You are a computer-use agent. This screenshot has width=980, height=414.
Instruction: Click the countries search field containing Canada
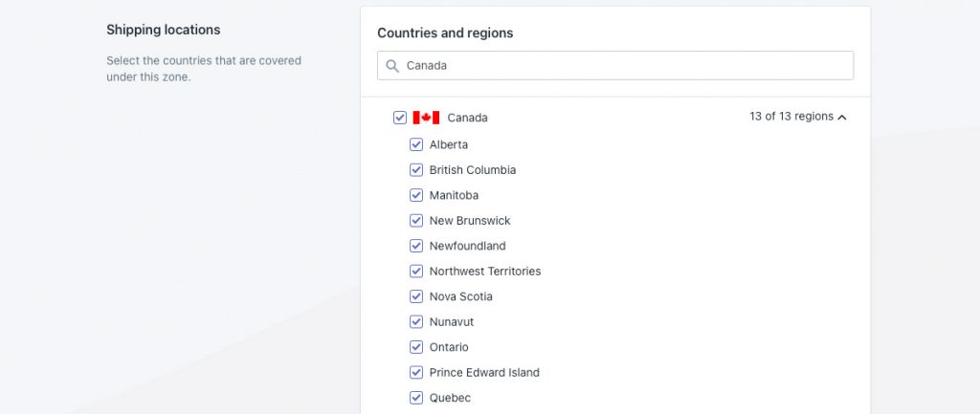(615, 66)
